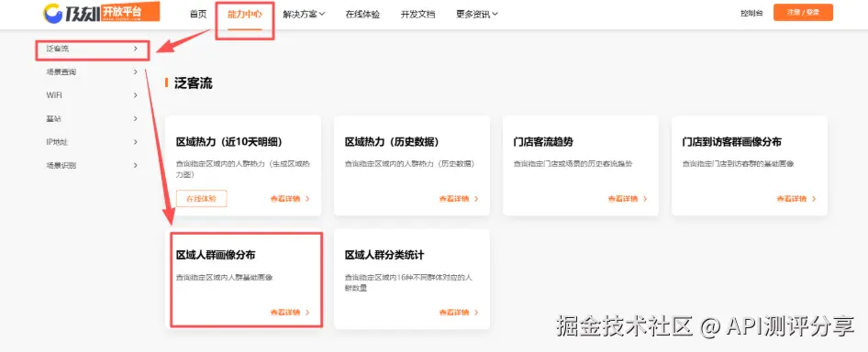
Task: Open 查看详情 for 区域热力（历史数据）
Action: point(459,199)
